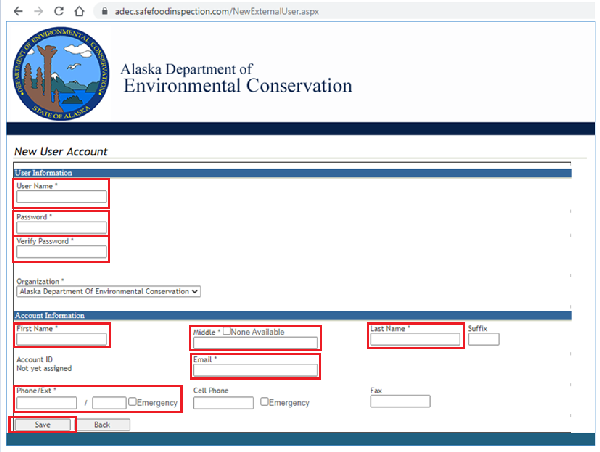Click the browser forward arrow
This screenshot has width=600, height=452.
38,11
